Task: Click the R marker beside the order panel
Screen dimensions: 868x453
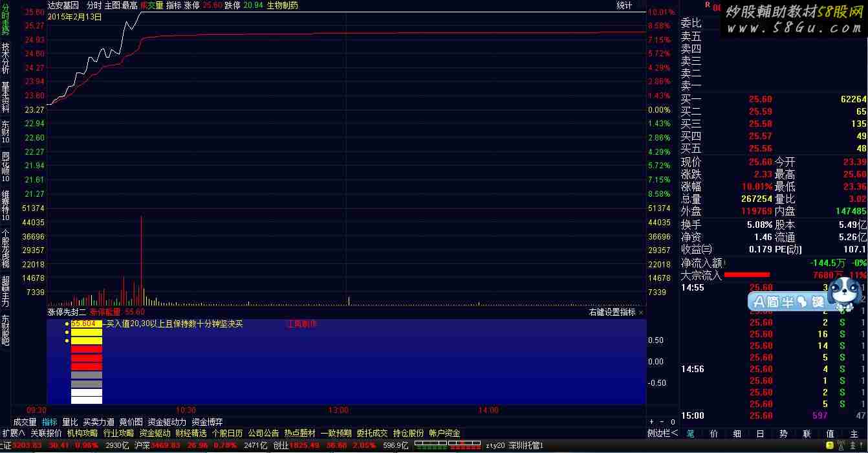Action: [x=708, y=5]
